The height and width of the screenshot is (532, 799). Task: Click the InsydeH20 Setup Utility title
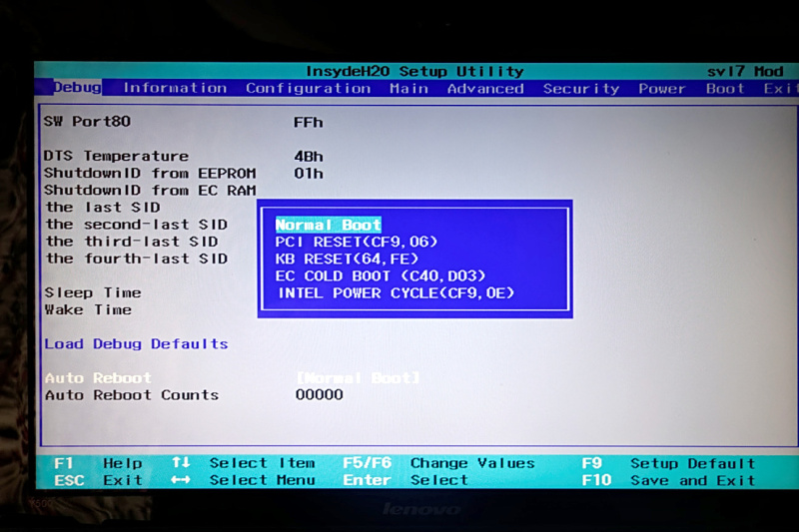pos(414,71)
